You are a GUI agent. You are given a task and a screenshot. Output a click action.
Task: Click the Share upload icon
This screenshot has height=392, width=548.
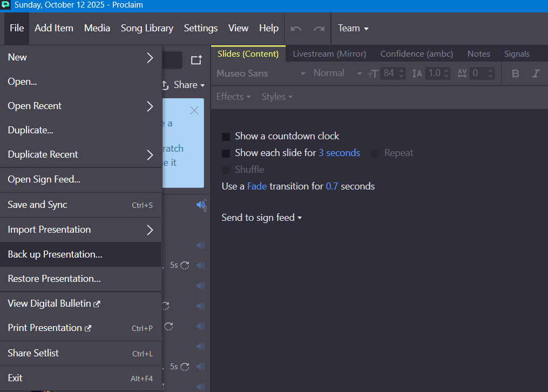pyautogui.click(x=166, y=85)
